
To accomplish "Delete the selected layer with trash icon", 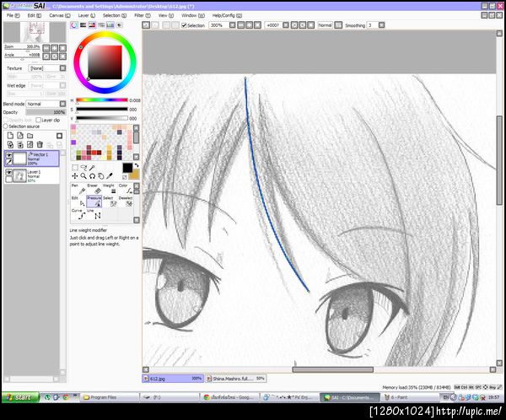I will (x=40, y=144).
